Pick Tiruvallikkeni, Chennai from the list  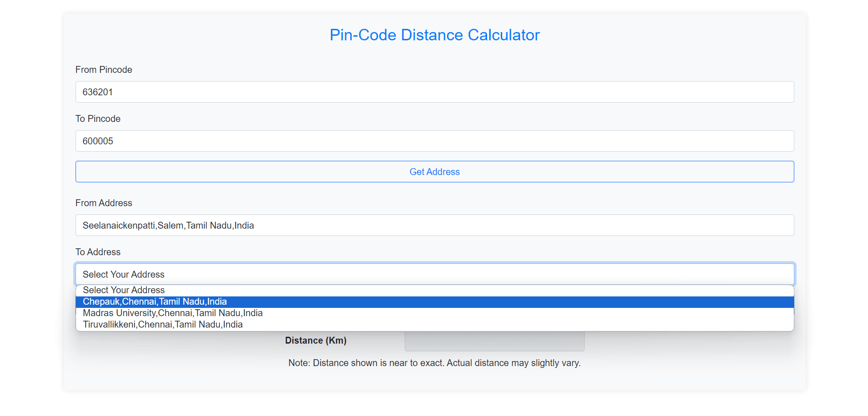click(163, 325)
